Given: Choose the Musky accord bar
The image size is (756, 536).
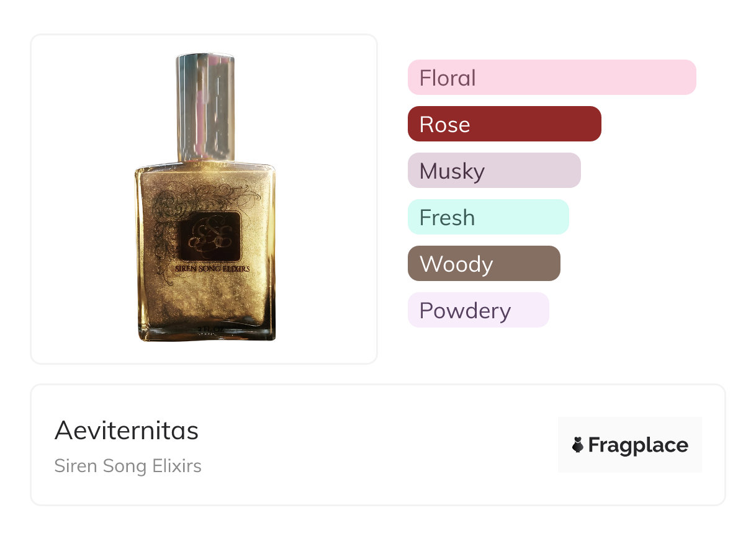Looking at the screenshot, I should tap(493, 171).
